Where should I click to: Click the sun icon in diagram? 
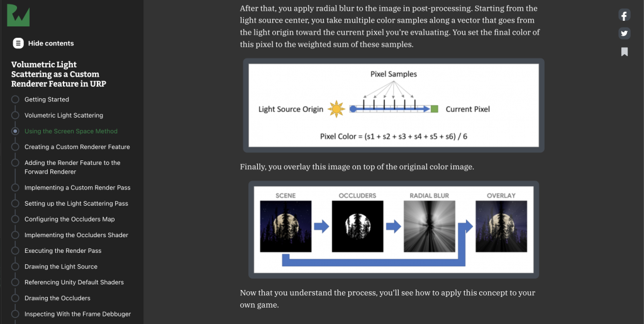pos(336,109)
